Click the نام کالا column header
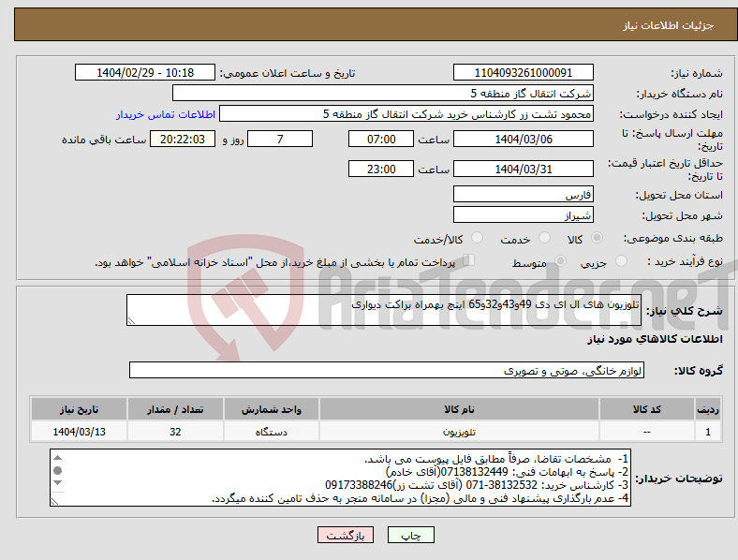The image size is (738, 560). (459, 409)
